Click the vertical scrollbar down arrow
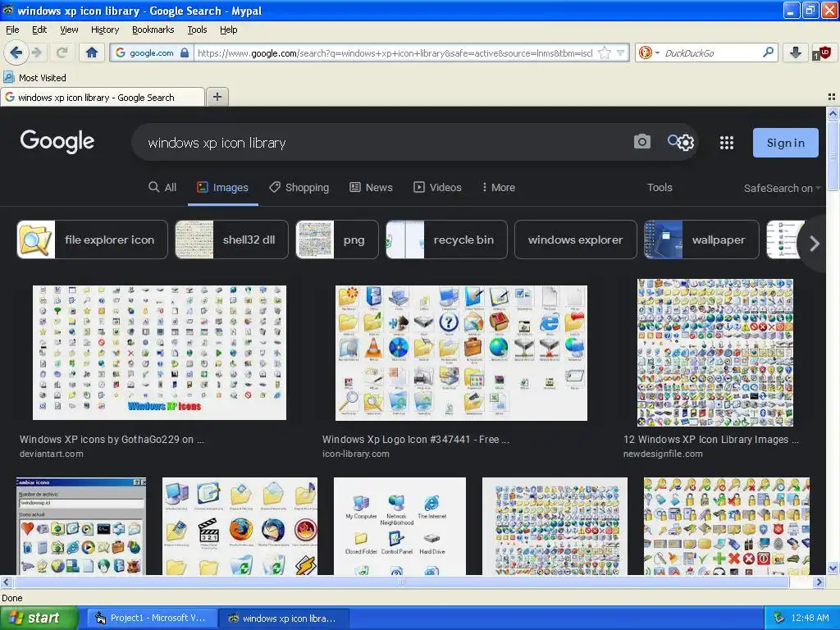Viewport: 840px width, 630px height. [x=833, y=568]
